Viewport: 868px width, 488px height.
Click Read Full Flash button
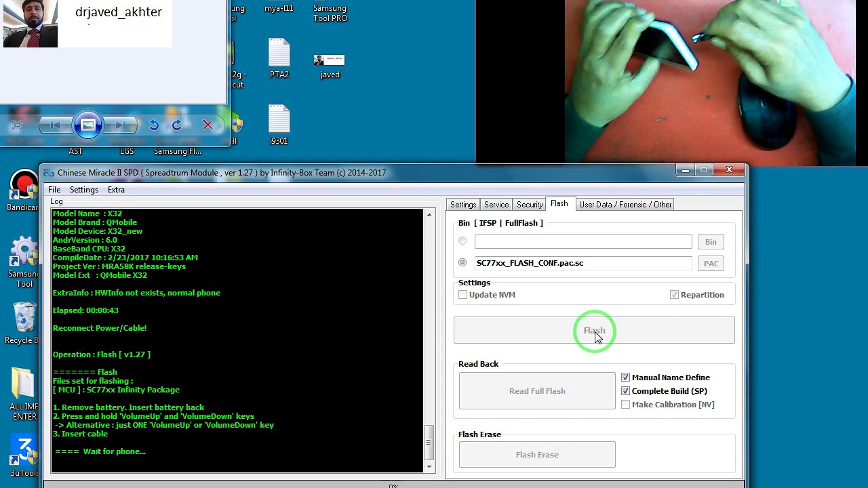point(537,391)
